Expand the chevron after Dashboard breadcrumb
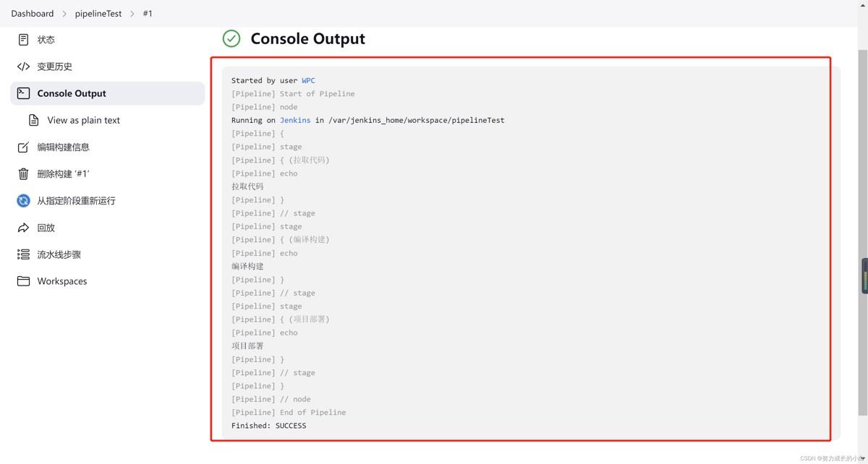The image size is (868, 464). [64, 14]
